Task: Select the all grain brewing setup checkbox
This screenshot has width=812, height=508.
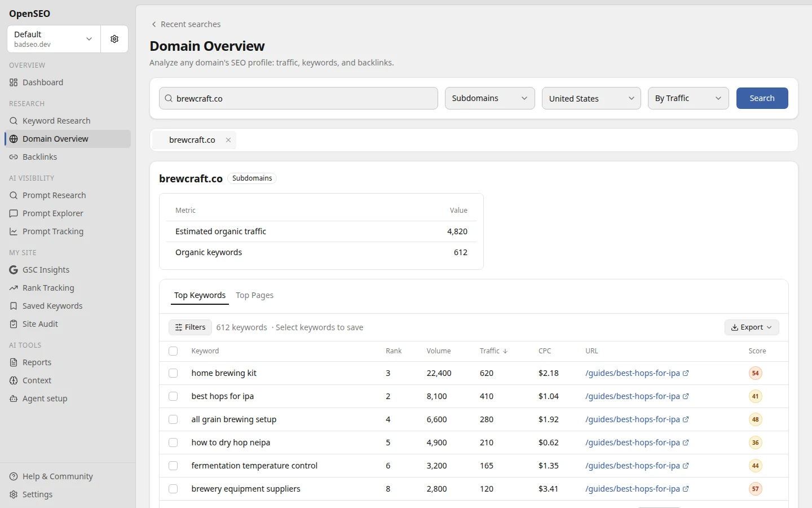Action: (x=173, y=419)
